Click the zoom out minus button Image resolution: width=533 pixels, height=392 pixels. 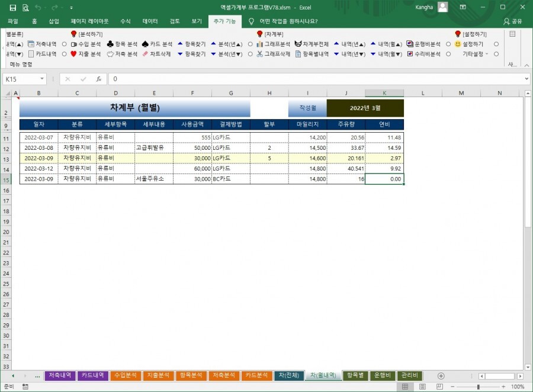tap(453, 387)
